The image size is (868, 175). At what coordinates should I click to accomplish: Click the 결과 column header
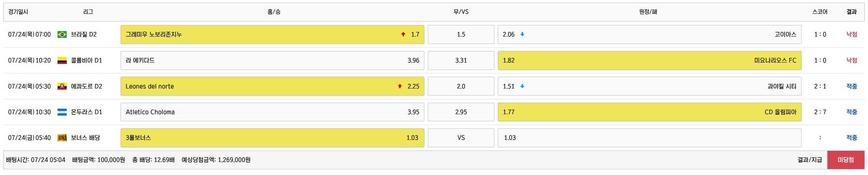(x=852, y=12)
